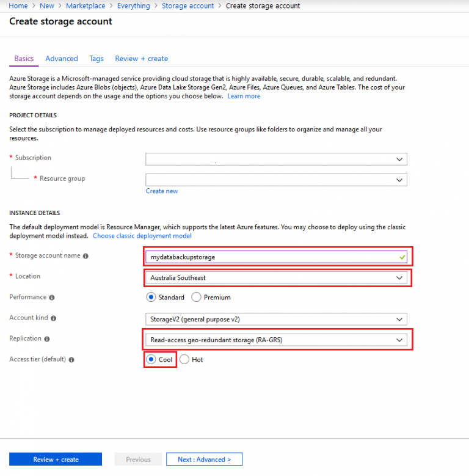Switch to the Basics tab
Viewport: 469px width, 476px height.
point(24,59)
